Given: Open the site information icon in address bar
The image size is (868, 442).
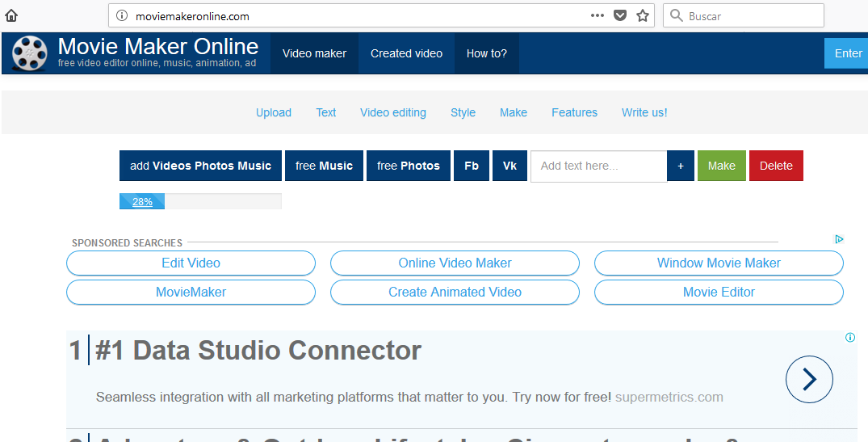Looking at the screenshot, I should pyautogui.click(x=122, y=16).
